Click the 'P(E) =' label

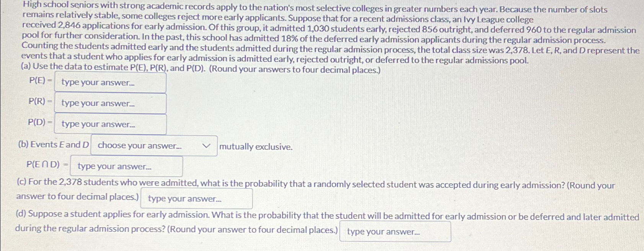click(41, 80)
